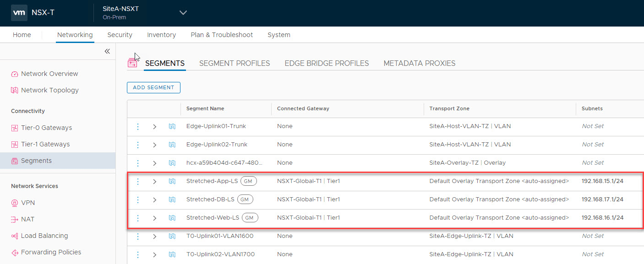Expand the Stretched-DB-LS row

155,199
